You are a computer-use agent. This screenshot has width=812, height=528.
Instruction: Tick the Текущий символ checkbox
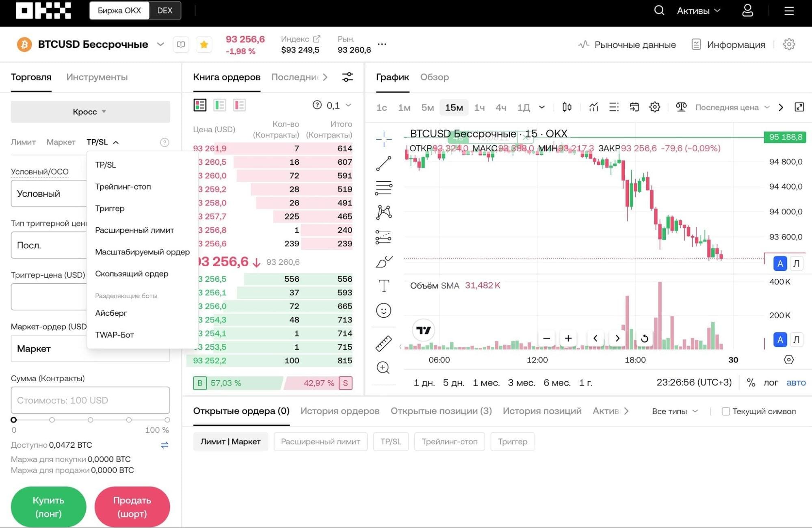(x=725, y=411)
